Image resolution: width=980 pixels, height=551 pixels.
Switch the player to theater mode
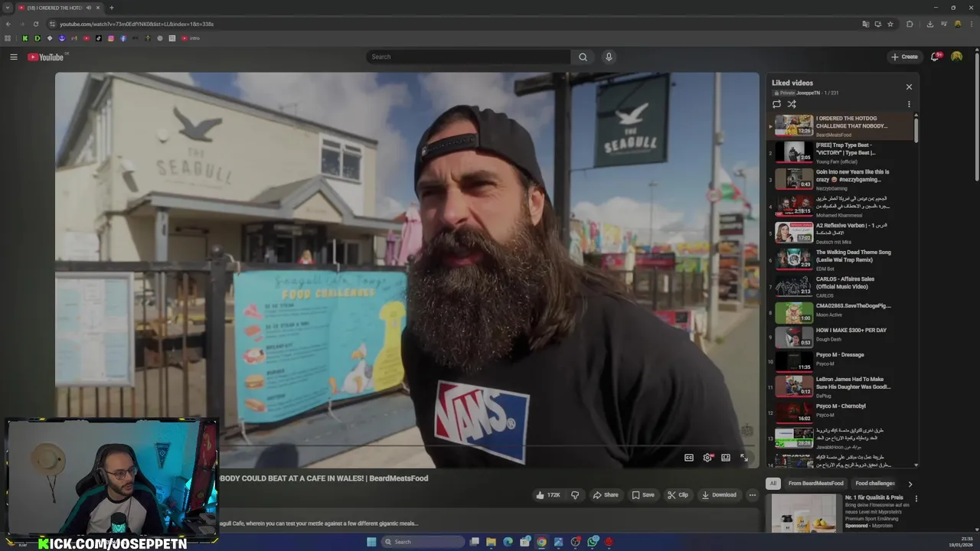pyautogui.click(x=726, y=458)
